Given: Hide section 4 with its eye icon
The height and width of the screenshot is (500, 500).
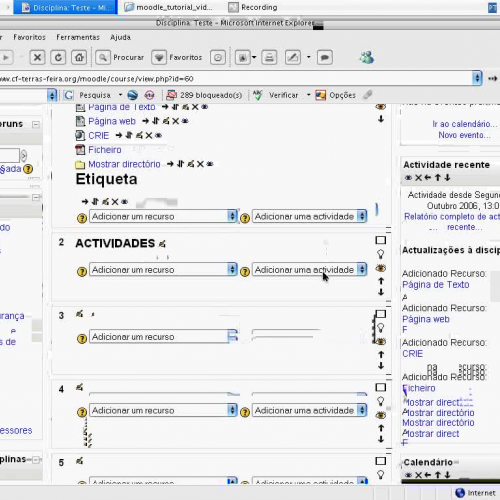Looking at the screenshot, I should click(x=381, y=415).
